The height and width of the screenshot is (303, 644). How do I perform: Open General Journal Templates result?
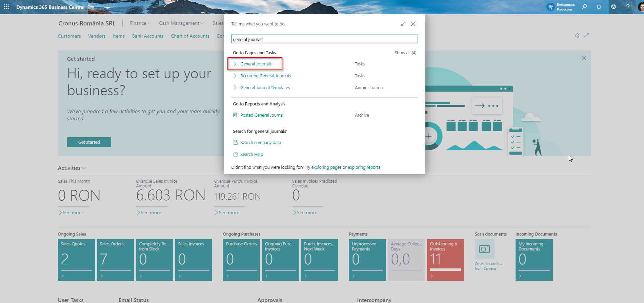(x=265, y=87)
